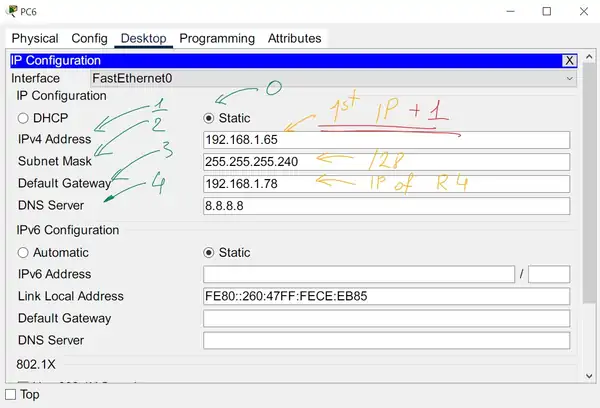Image resolution: width=600 pixels, height=408 pixels.
Task: Edit the IPv4 Default Gateway field
Action: [x=386, y=184]
